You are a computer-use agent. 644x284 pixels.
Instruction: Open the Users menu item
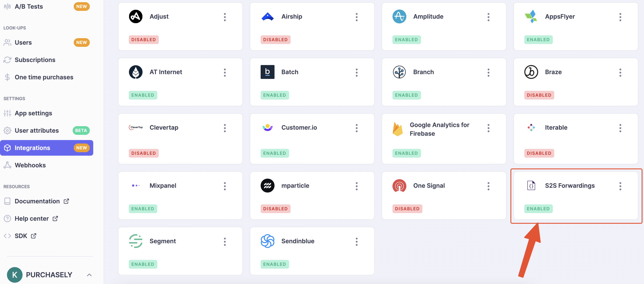(46, 42)
